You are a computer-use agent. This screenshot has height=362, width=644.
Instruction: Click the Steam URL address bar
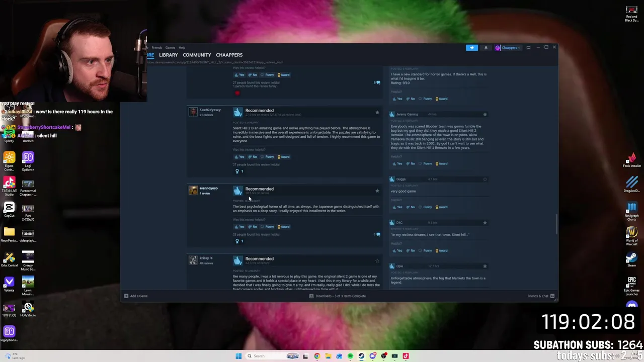(216, 62)
